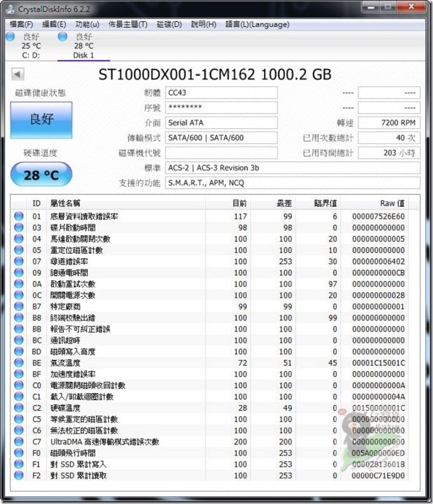Open the 語言(L)(Language) menu
Viewport: 433px width, 504px height.
(258, 24)
